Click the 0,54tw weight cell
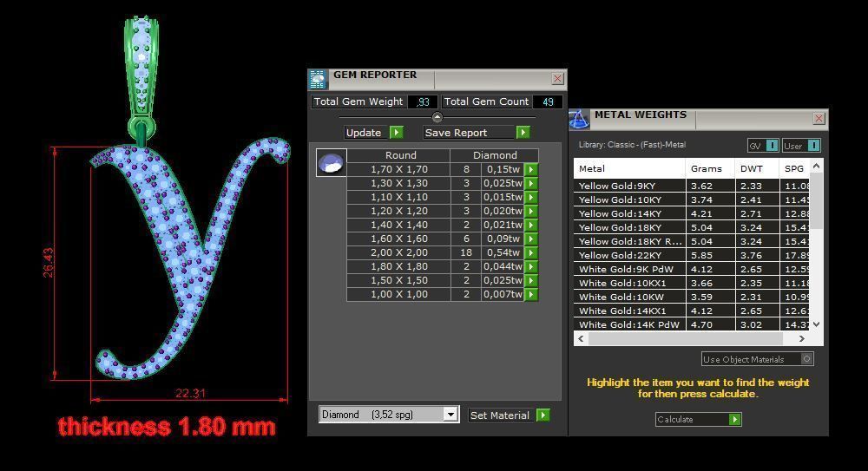 pos(503,252)
